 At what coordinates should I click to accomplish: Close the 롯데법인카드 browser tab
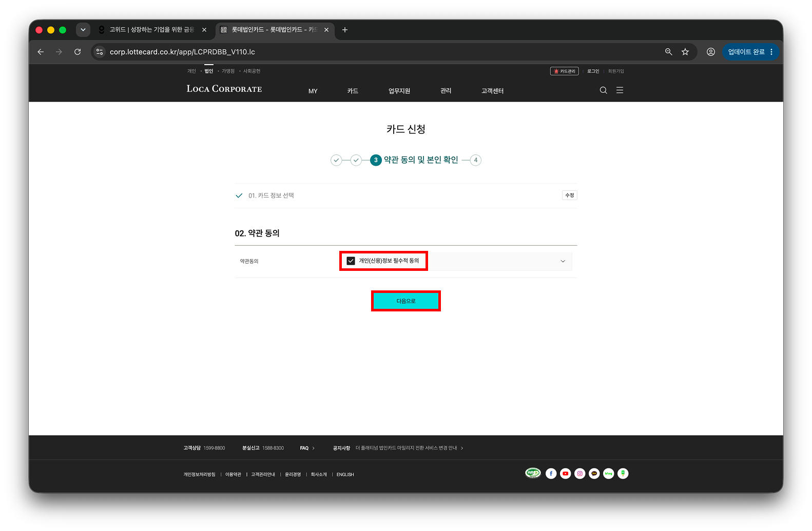326,30
